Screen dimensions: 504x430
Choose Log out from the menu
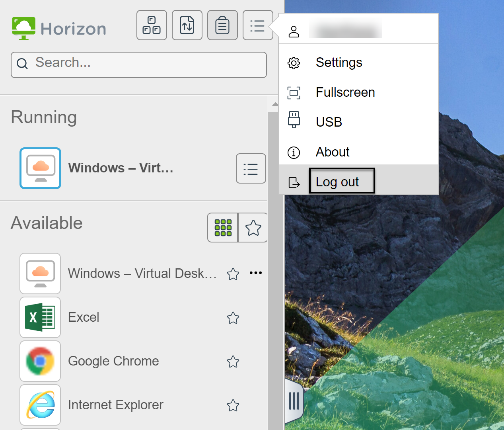[358, 180]
